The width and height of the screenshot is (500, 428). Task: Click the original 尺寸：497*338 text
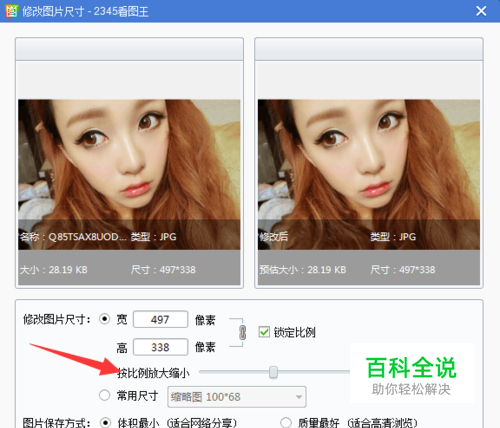click(x=163, y=269)
